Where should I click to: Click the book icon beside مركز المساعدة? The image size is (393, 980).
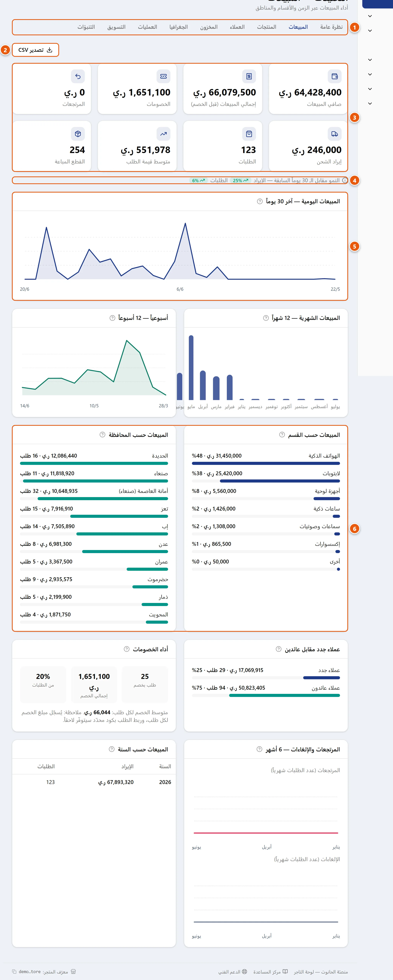point(285,971)
